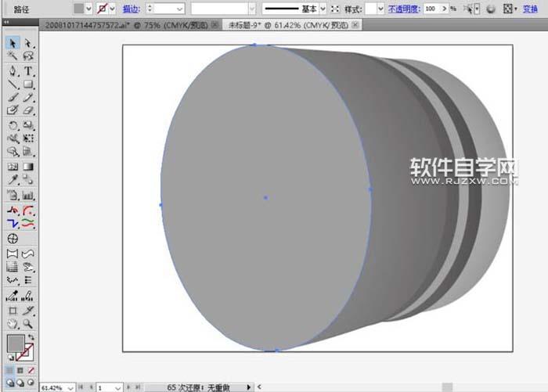Select the Blob Brush tool
The image size is (548, 392).
pos(13,110)
